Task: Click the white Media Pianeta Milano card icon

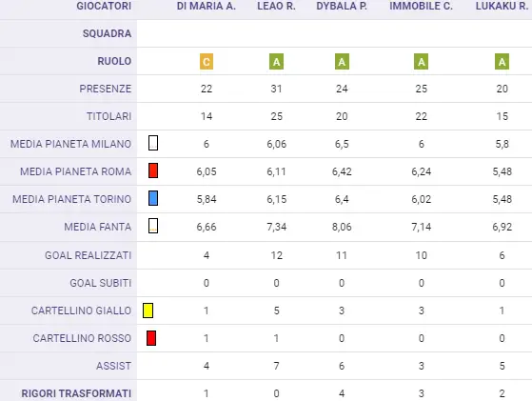Action: click(153, 143)
